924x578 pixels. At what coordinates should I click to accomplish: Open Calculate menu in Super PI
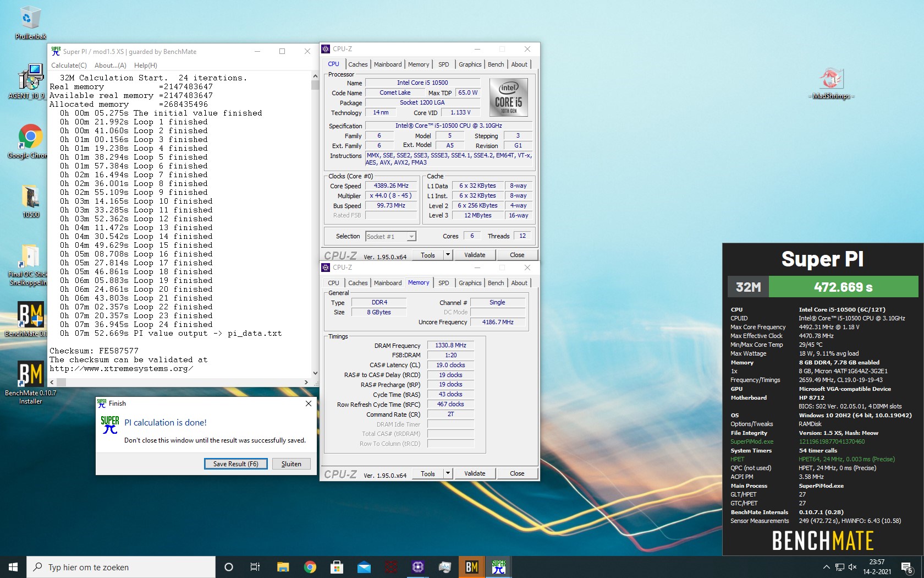pos(69,65)
